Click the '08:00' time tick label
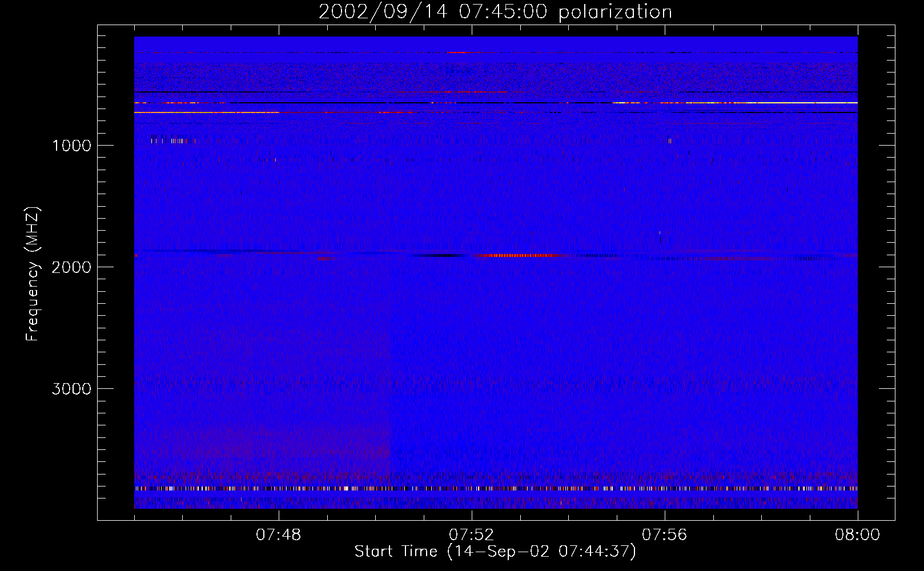The height and width of the screenshot is (571, 924). (858, 535)
